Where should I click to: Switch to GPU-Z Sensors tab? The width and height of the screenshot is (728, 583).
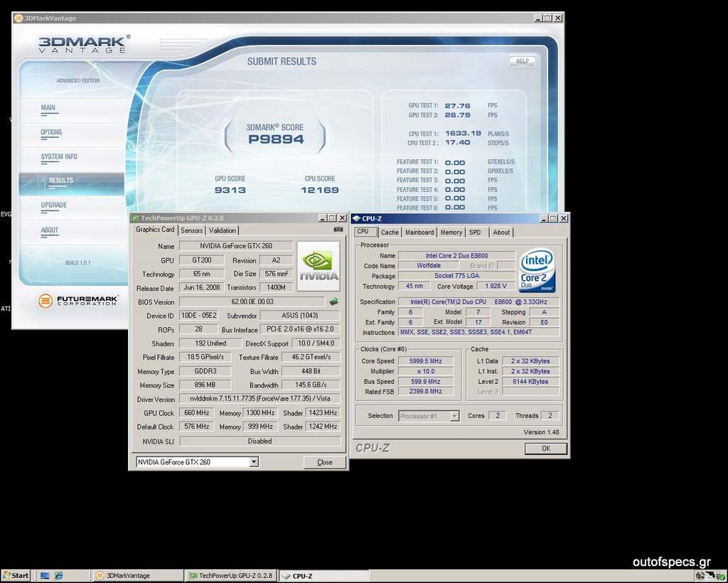[192, 230]
